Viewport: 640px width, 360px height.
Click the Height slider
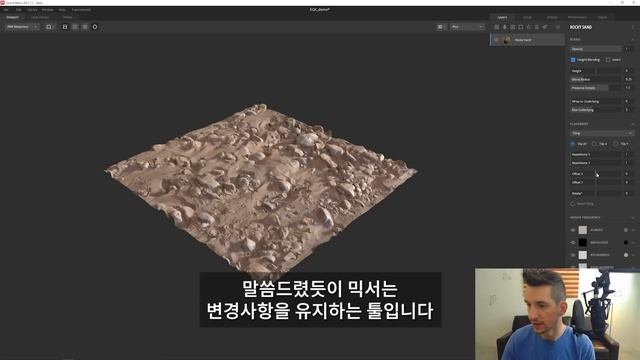(595, 71)
